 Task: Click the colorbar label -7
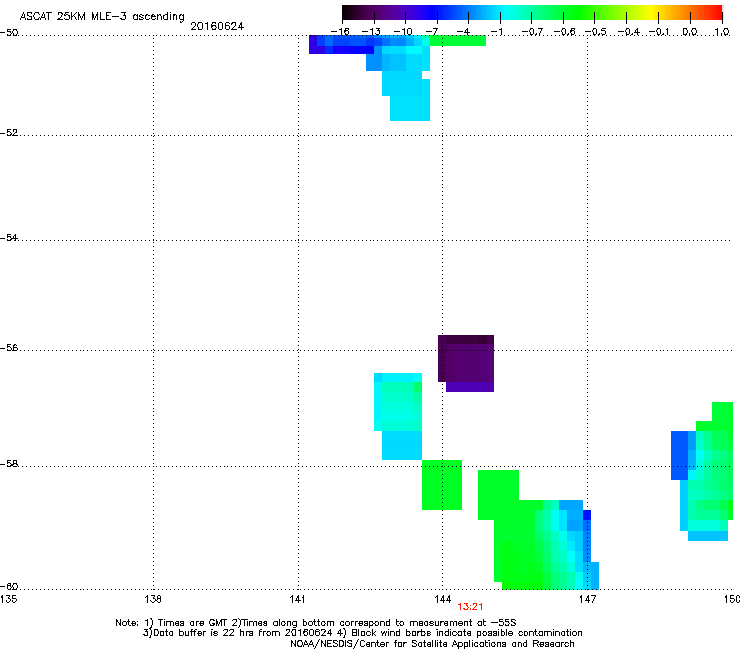[x=432, y=32]
